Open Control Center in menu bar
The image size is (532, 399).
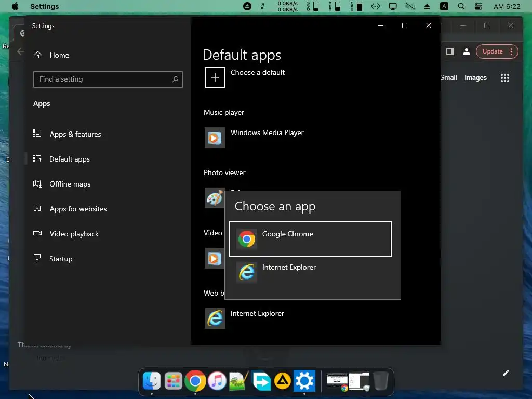pyautogui.click(x=478, y=6)
